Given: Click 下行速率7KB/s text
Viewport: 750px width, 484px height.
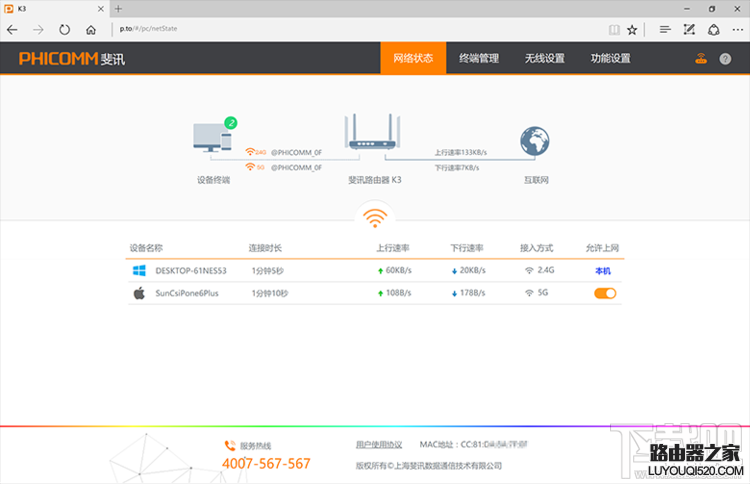Looking at the screenshot, I should (457, 168).
